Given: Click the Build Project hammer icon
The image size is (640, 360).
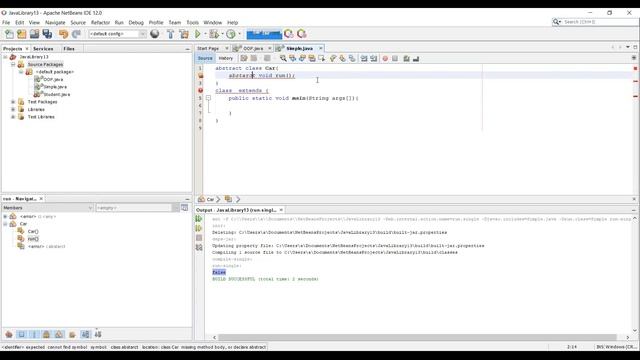Looking at the screenshot, I should point(171,34).
